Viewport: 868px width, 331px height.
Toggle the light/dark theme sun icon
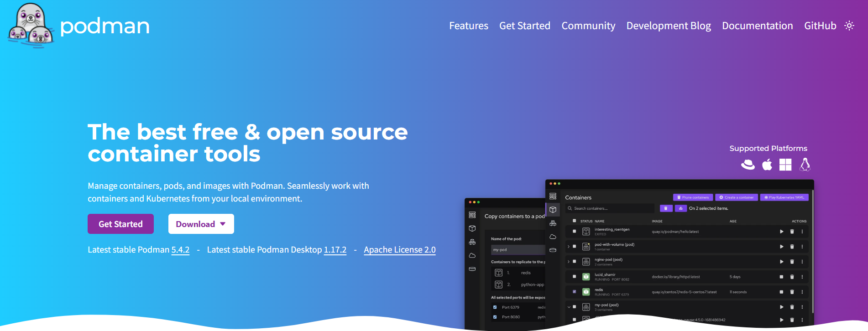click(849, 26)
